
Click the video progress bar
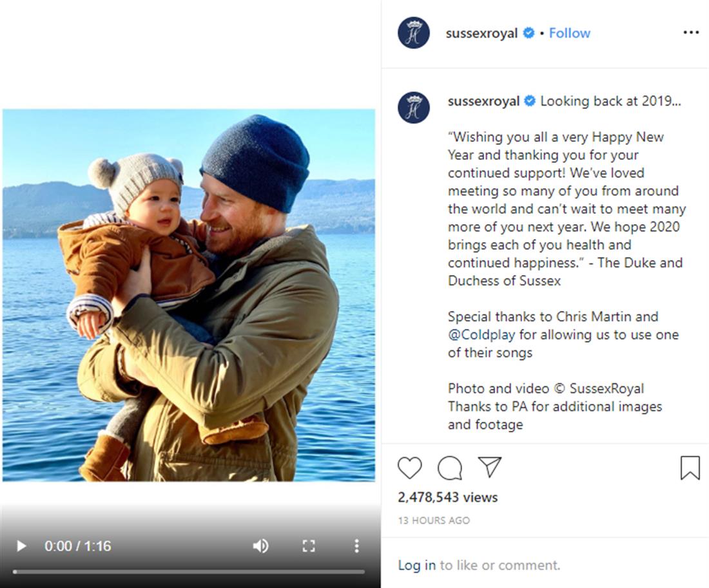pos(188,572)
